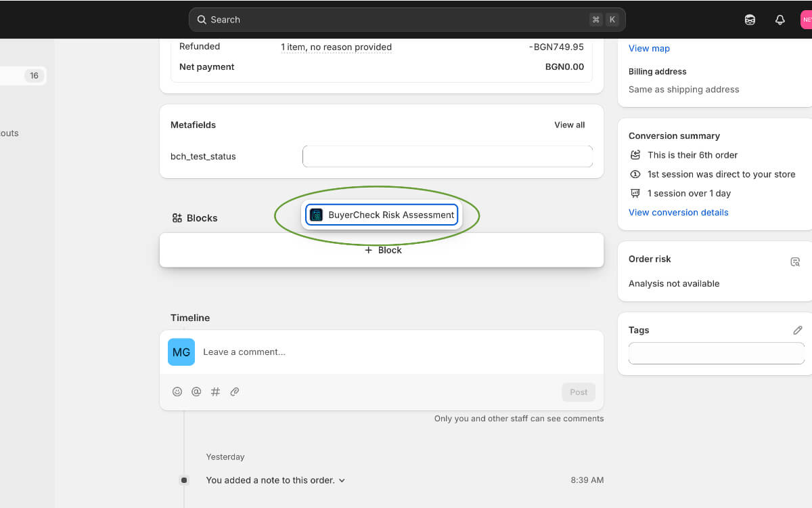Click '1 item, no reason provided' refund text
This screenshot has height=508, width=812.
(x=336, y=47)
